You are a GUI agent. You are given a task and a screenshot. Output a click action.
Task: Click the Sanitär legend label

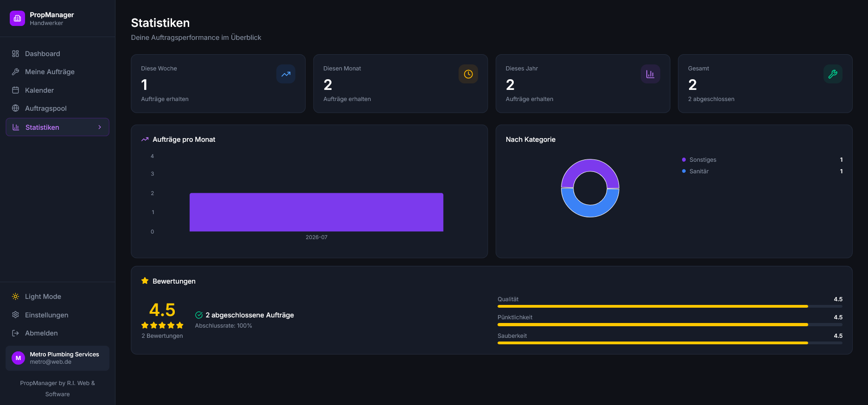click(699, 171)
